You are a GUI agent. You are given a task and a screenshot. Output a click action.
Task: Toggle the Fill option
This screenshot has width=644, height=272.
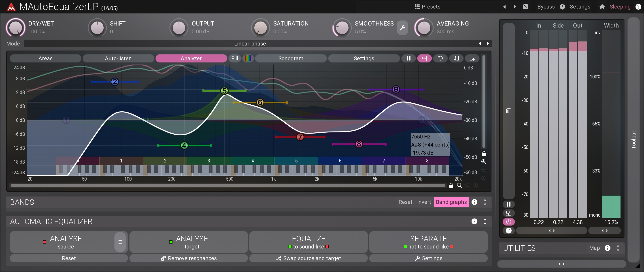pos(234,58)
